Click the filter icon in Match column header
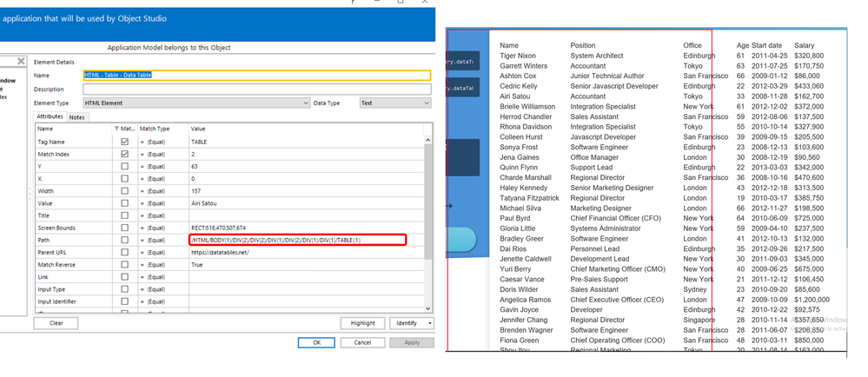Screen dimensions: 868x377 point(116,129)
